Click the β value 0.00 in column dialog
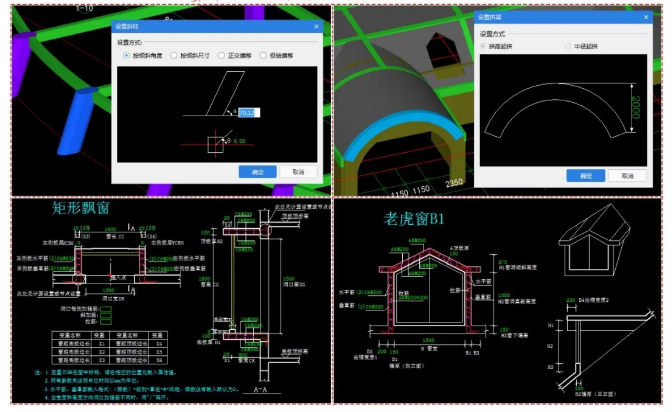 (x=240, y=141)
